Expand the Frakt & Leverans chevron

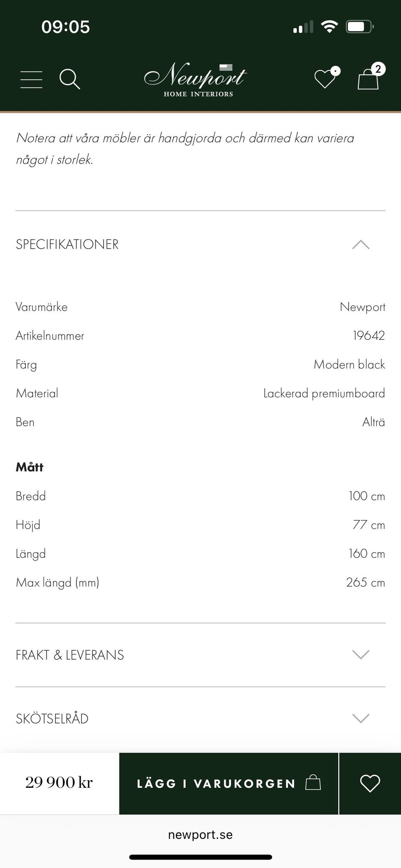point(360,655)
